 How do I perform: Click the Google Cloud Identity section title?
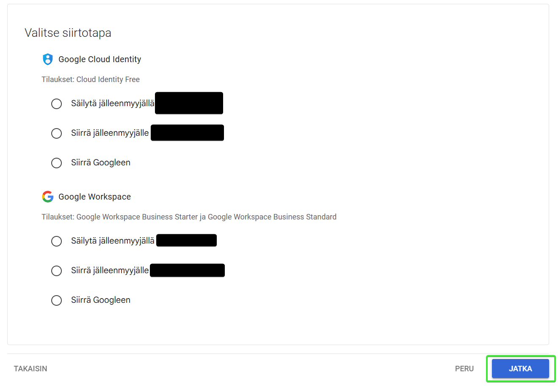coord(100,59)
